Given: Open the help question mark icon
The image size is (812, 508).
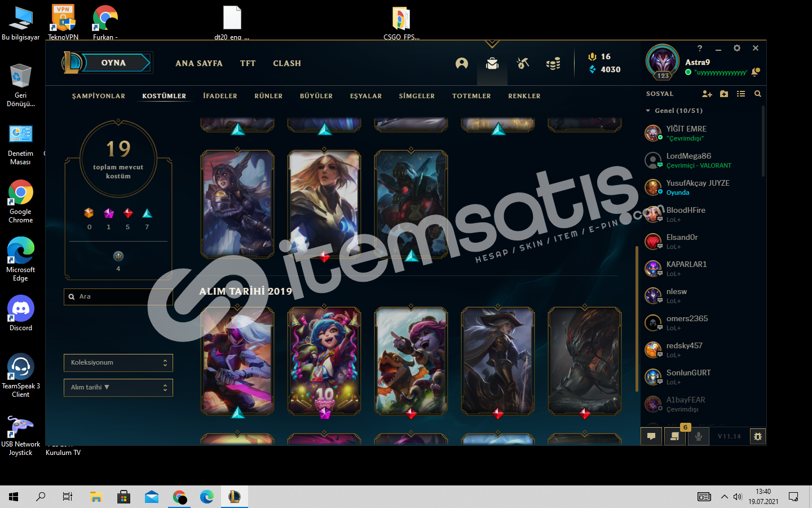Looking at the screenshot, I should (x=700, y=48).
